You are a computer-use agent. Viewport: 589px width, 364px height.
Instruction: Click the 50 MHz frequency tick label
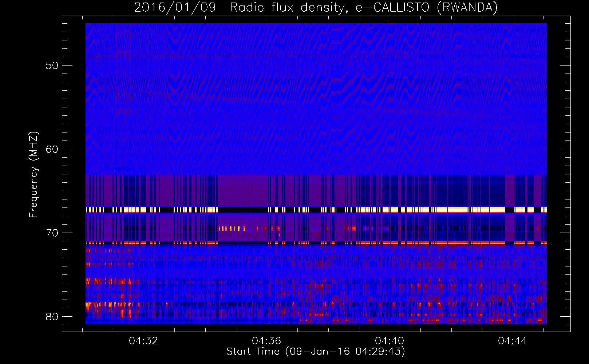(x=52, y=66)
